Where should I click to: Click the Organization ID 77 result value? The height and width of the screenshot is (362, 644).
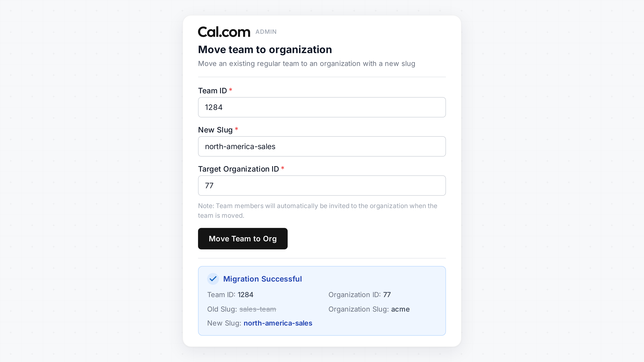point(387,295)
